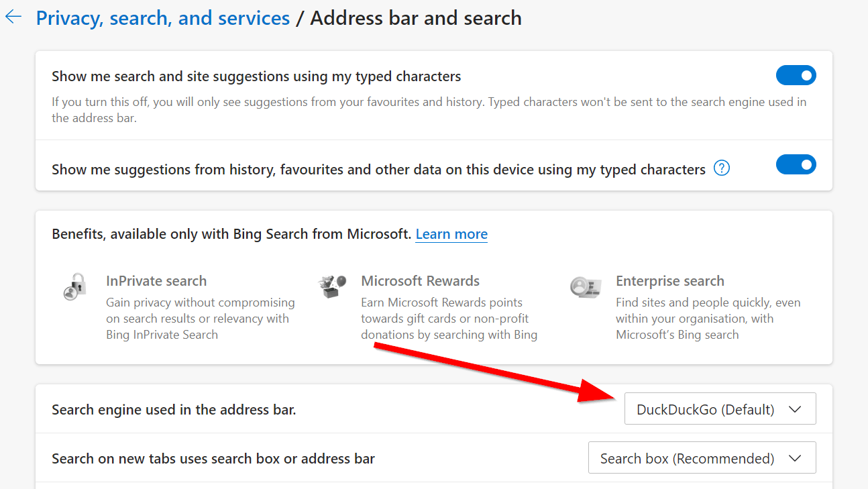Click the 'If you turn this off' description text
Screen dimensions: 868x489
429,110
